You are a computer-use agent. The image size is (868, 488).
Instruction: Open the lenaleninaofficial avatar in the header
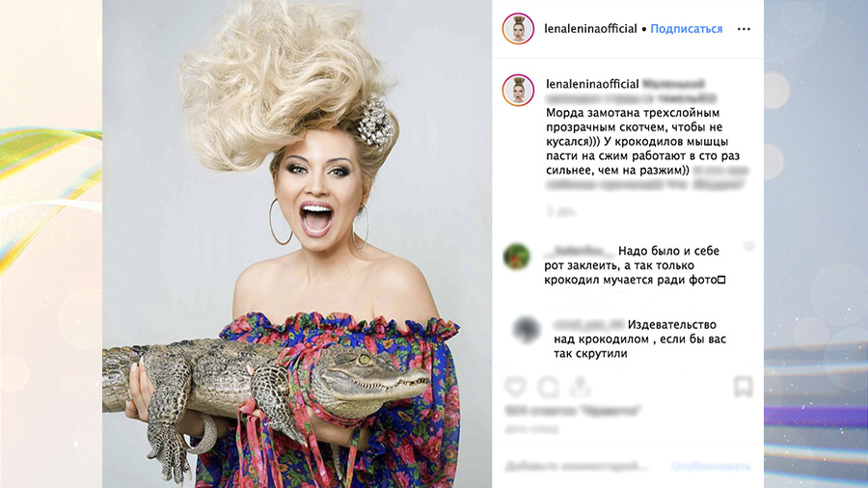518,29
